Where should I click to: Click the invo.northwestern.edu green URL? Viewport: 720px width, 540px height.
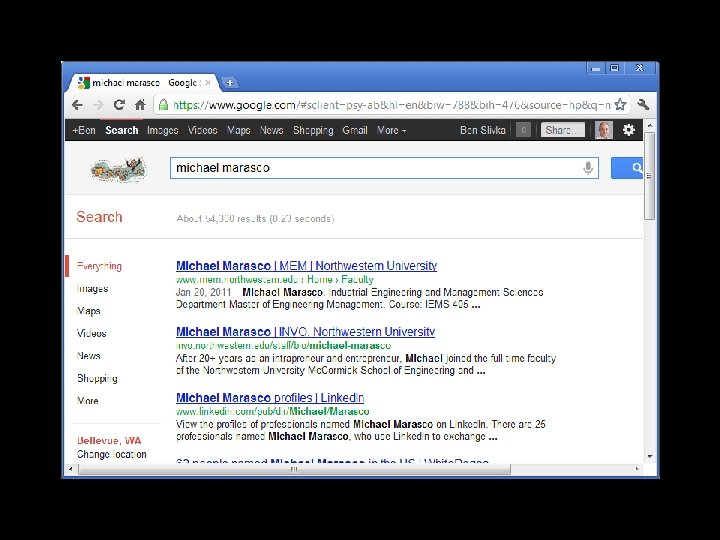coord(283,345)
